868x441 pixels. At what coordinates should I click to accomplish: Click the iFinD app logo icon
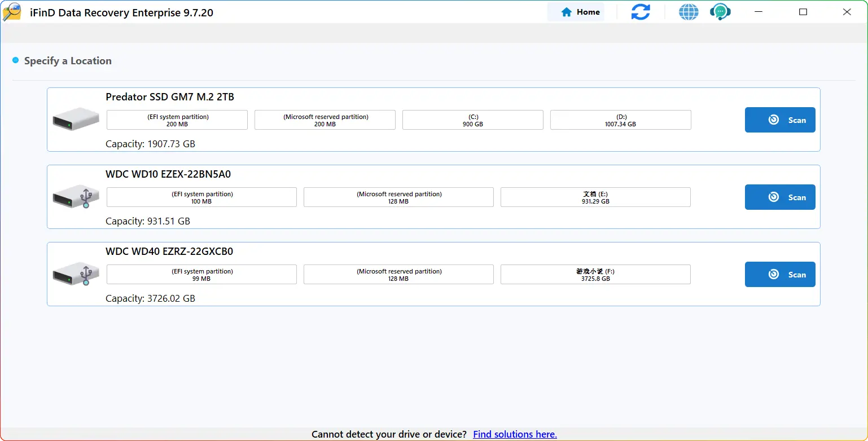12,12
